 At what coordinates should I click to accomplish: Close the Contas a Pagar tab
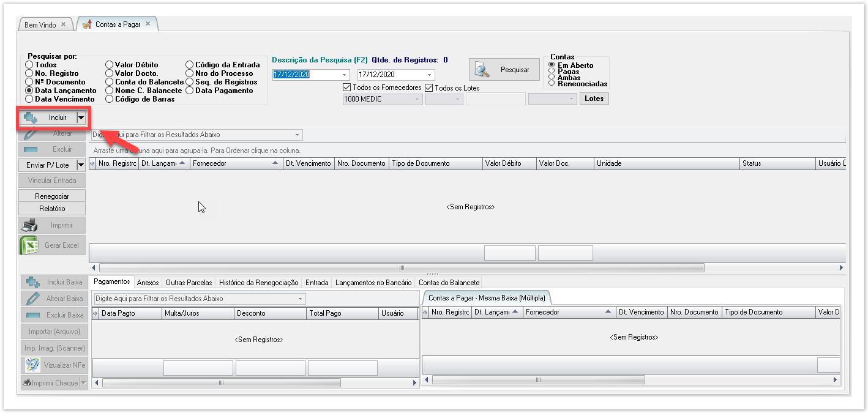(148, 24)
